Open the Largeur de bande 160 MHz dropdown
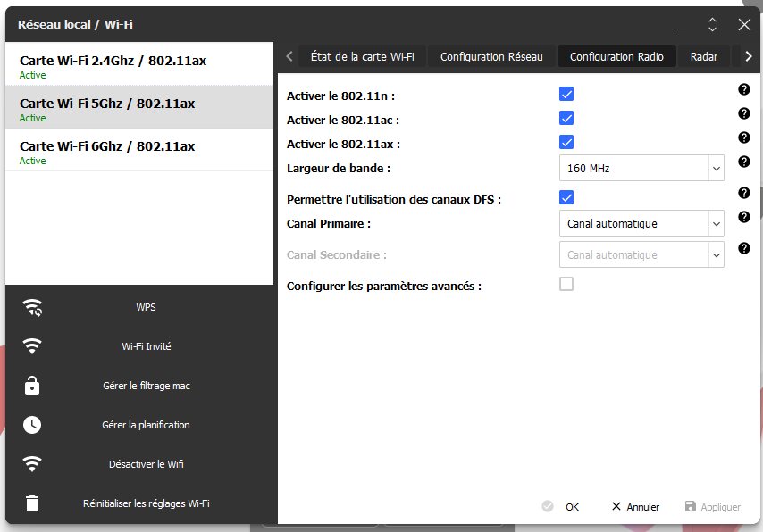 pyautogui.click(x=641, y=168)
